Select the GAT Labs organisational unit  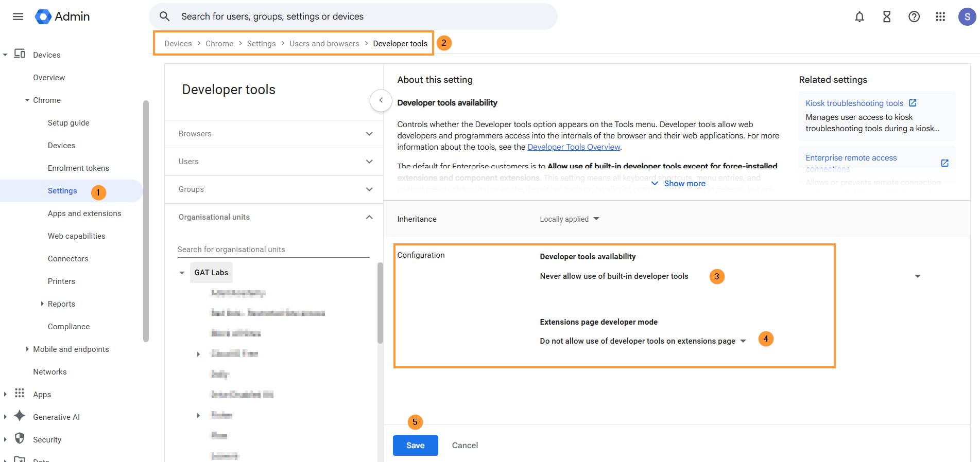coord(211,273)
